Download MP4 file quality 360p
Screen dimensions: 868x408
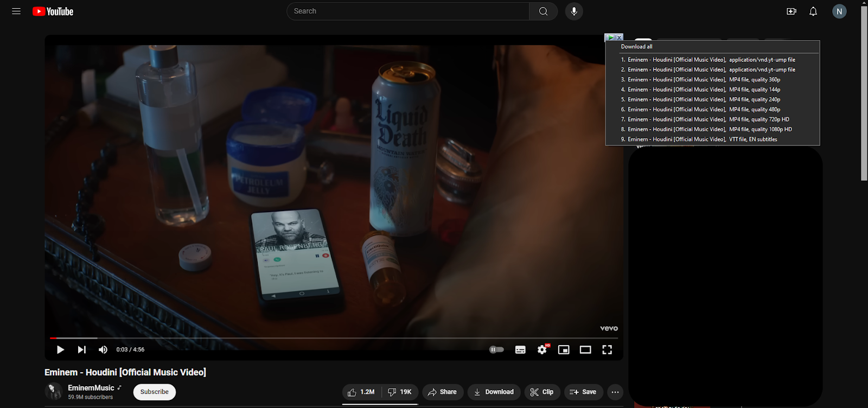pyautogui.click(x=712, y=80)
